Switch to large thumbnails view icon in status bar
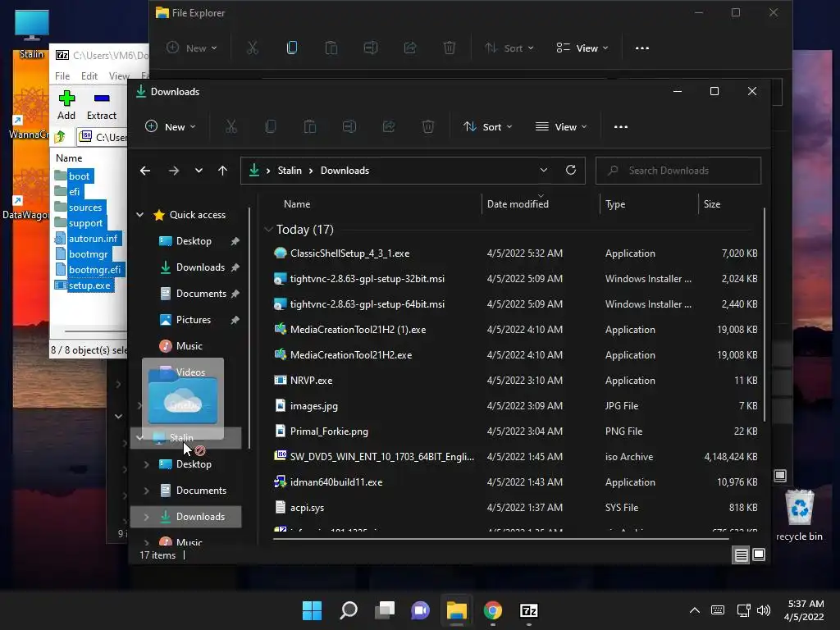Image resolution: width=840 pixels, height=630 pixels. point(759,555)
